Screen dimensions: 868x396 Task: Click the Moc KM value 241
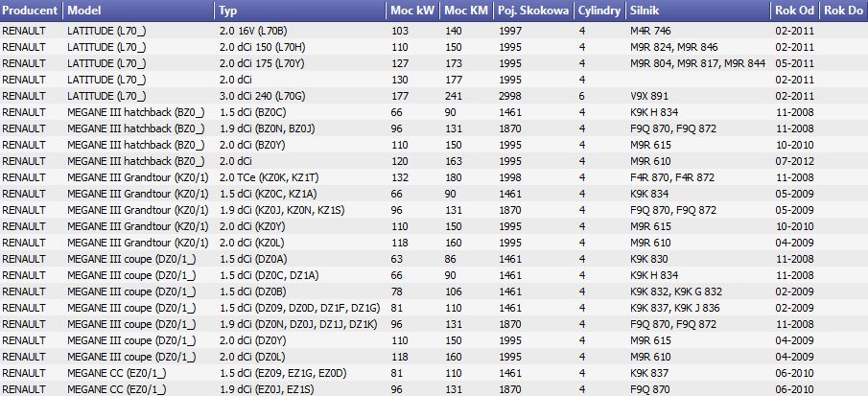pos(453,96)
